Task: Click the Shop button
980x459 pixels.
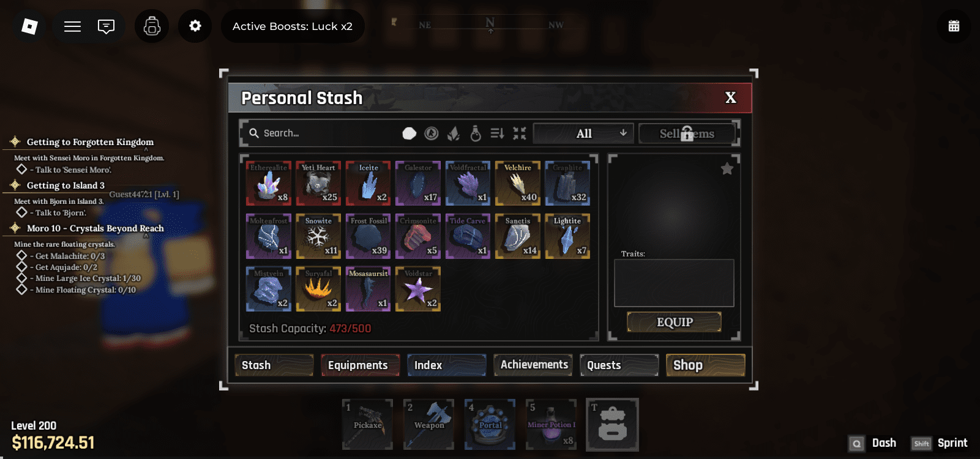Action: coord(705,365)
